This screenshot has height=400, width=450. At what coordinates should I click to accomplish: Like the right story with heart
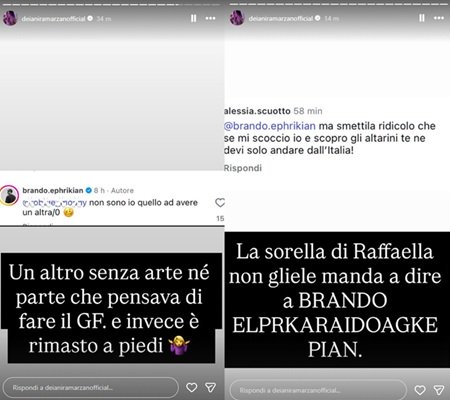click(420, 390)
